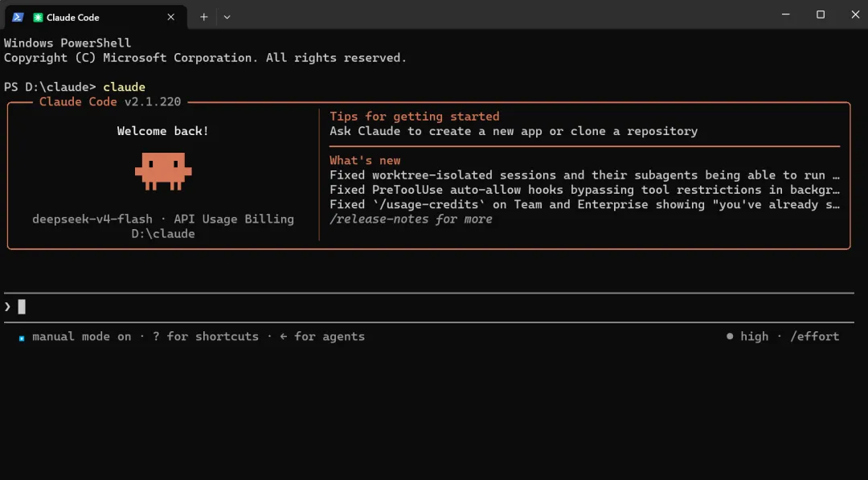
Task: Click the /effort command label
Action: (814, 336)
